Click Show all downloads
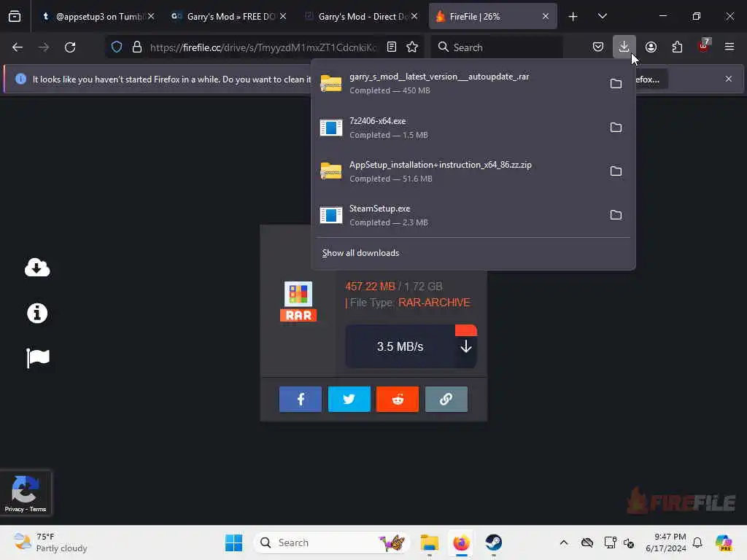Image resolution: width=747 pixels, height=560 pixels. point(360,253)
